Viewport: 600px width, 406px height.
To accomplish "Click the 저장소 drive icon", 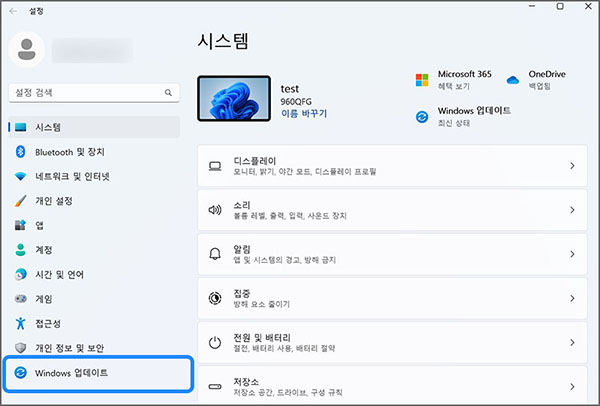I will 215,386.
